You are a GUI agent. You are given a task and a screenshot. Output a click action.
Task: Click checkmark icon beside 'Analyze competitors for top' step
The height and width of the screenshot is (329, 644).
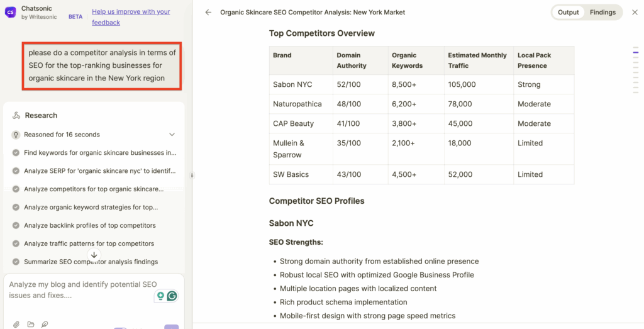click(x=16, y=189)
